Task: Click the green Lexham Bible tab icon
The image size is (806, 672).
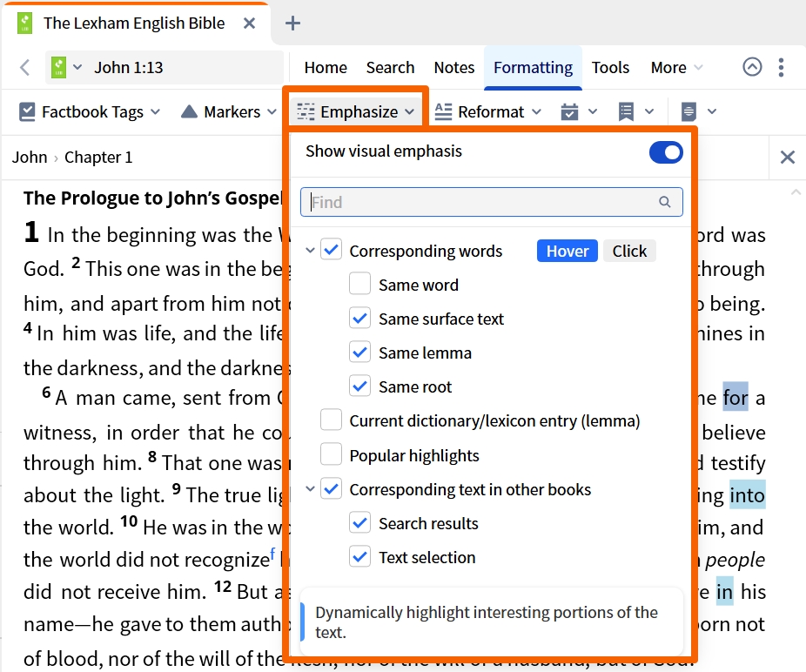Action: (24, 24)
